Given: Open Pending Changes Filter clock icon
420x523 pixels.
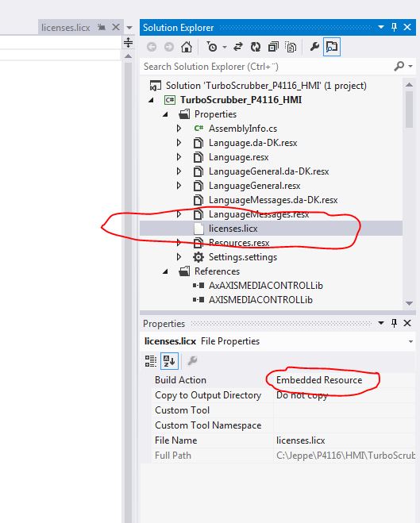Looking at the screenshot, I should (212, 47).
